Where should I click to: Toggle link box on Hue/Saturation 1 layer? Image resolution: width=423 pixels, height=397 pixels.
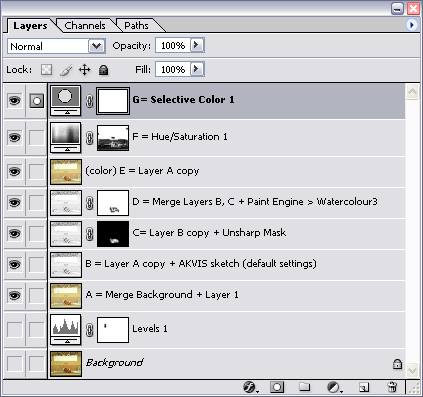click(x=36, y=138)
